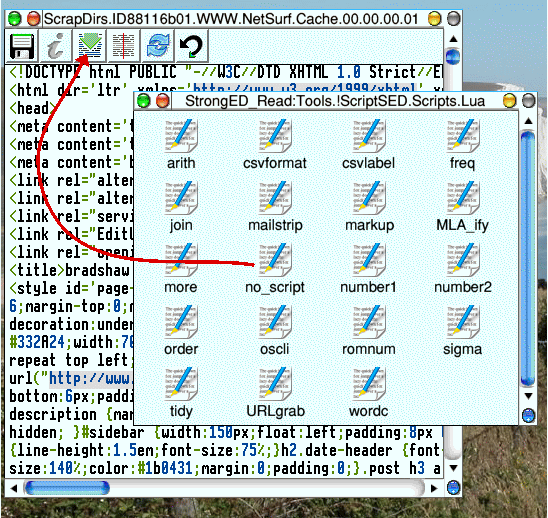Select the arith script file

coord(181,145)
